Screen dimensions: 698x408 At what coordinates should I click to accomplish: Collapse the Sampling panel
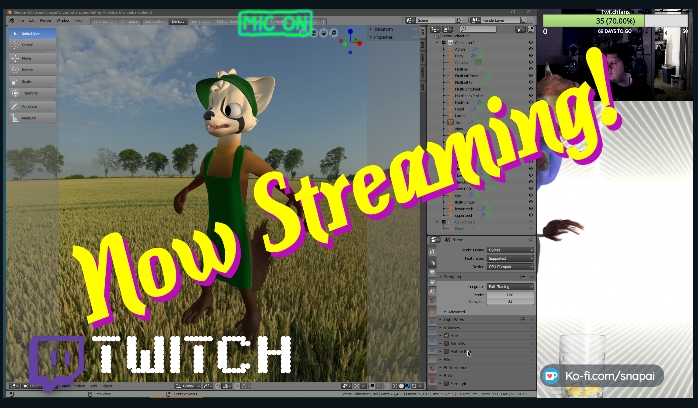451,277
